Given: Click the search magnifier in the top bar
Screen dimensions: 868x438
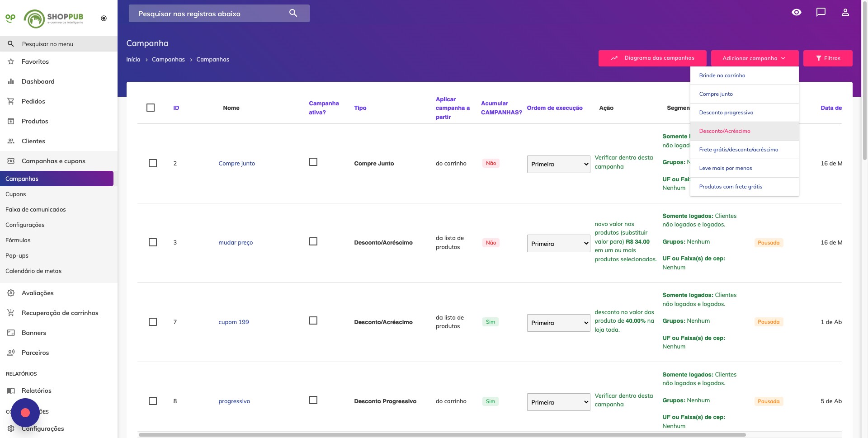Looking at the screenshot, I should click(x=293, y=14).
